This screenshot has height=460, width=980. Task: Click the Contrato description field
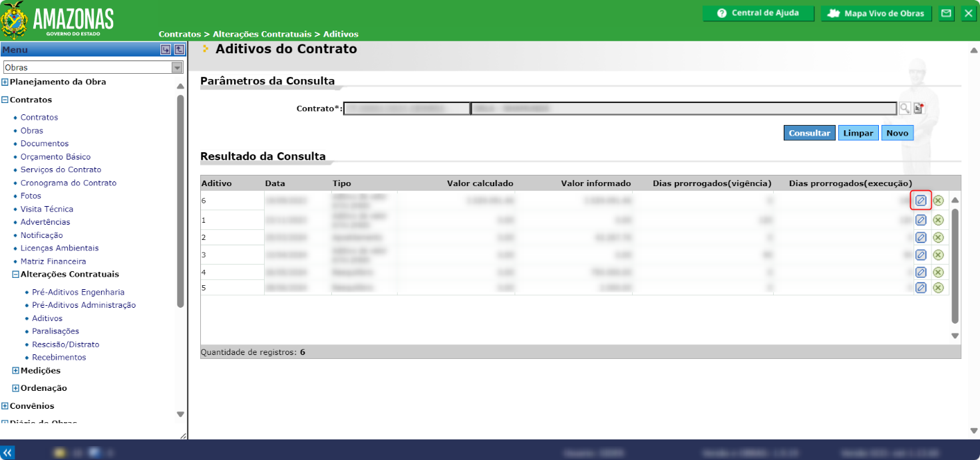pos(684,108)
